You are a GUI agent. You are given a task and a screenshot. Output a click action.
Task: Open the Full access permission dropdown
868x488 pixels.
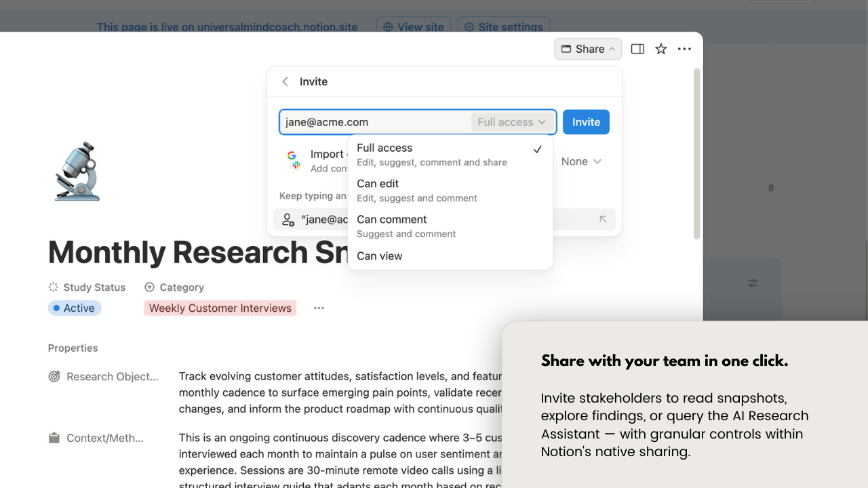click(511, 122)
